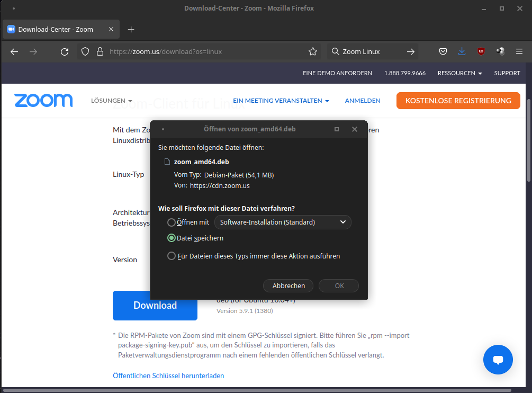Confirm with the dialog OK button

coord(339,286)
